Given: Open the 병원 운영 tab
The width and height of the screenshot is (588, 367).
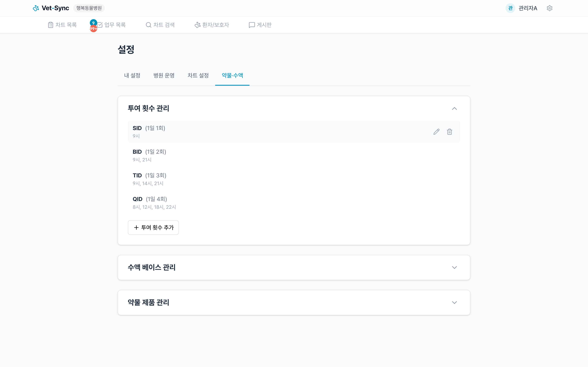Looking at the screenshot, I should (164, 75).
